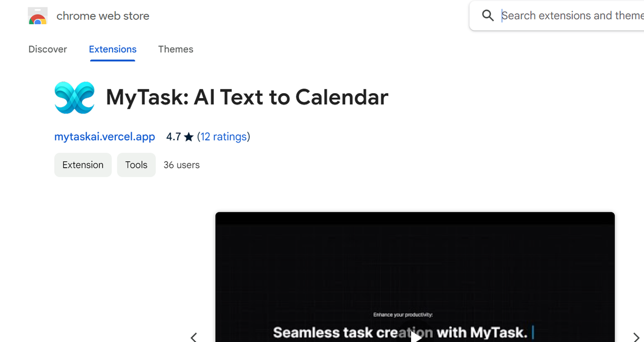Click the Tools category tag

(x=136, y=165)
